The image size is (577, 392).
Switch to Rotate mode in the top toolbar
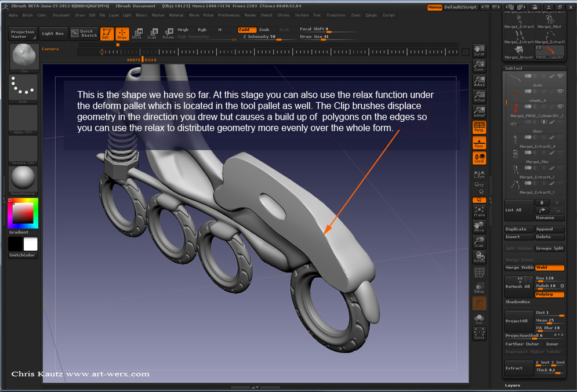click(x=168, y=34)
